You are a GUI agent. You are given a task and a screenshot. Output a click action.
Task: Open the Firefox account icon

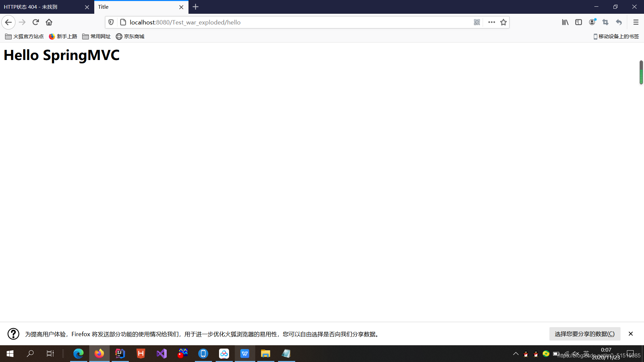592,22
